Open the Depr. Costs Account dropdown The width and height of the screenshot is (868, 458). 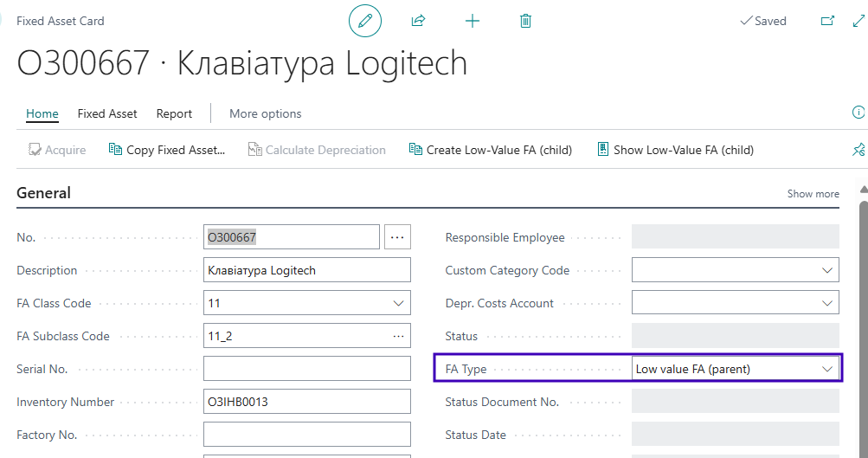coord(826,303)
